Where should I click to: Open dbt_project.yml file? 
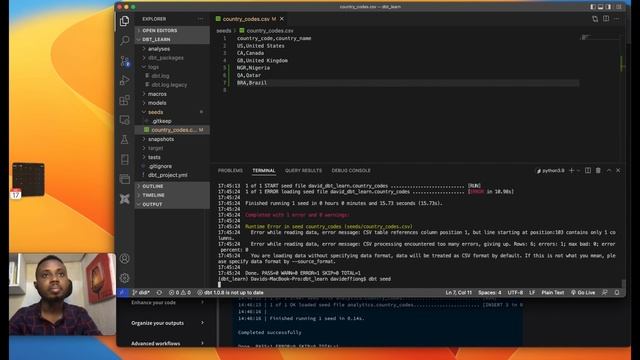172,175
